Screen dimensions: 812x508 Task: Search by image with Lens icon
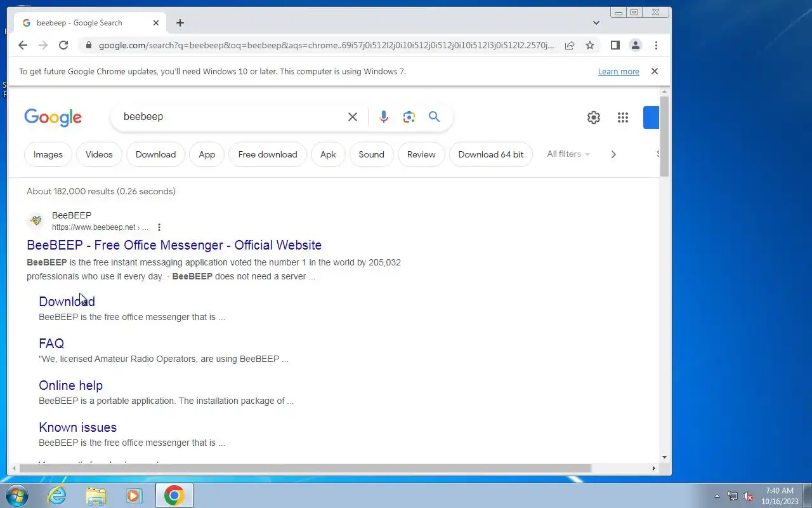coord(409,117)
